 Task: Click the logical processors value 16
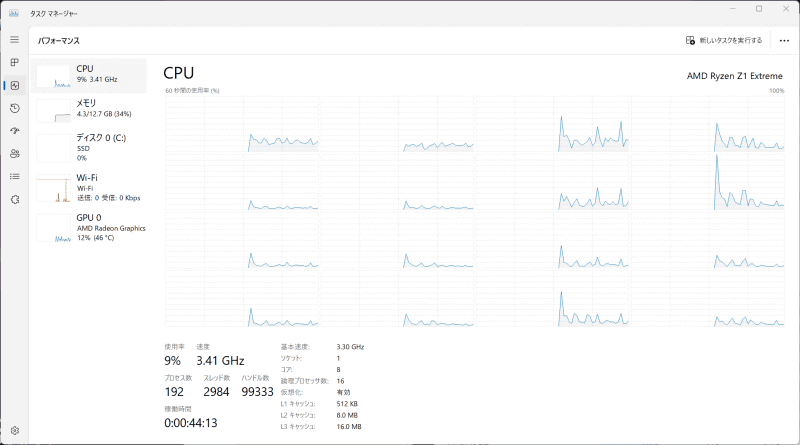point(340,381)
